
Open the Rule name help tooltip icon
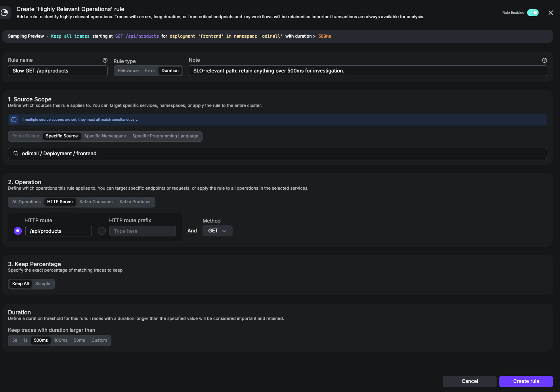pos(105,60)
